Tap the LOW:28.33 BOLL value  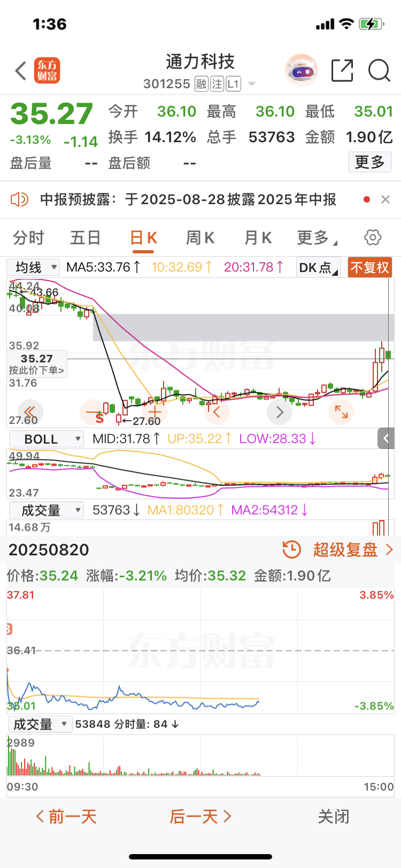click(278, 439)
